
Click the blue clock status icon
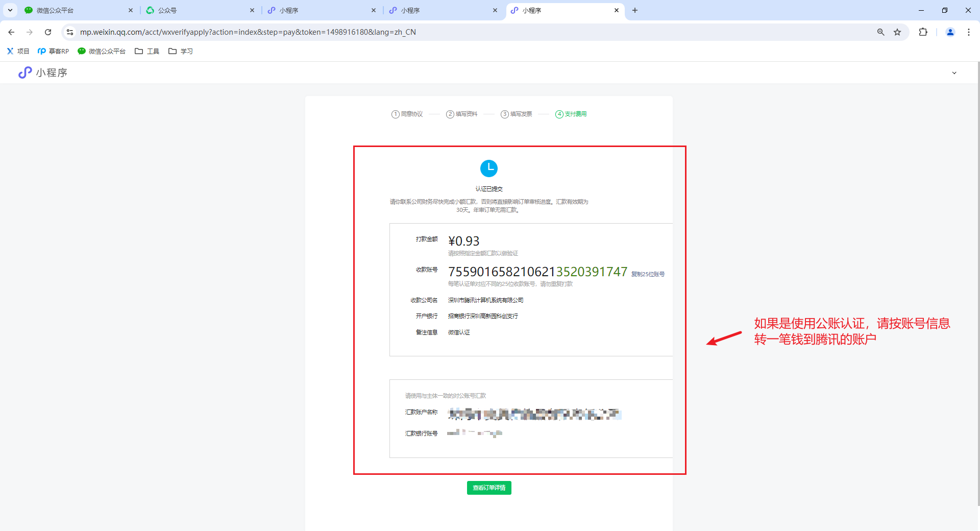[489, 168]
